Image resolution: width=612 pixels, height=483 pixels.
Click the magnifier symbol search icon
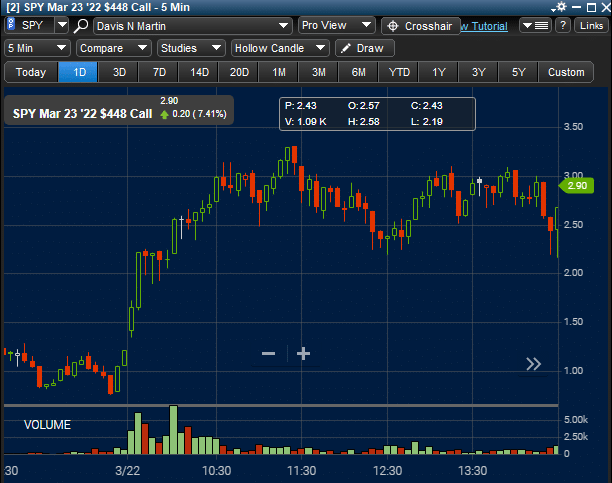pyautogui.click(x=81, y=26)
